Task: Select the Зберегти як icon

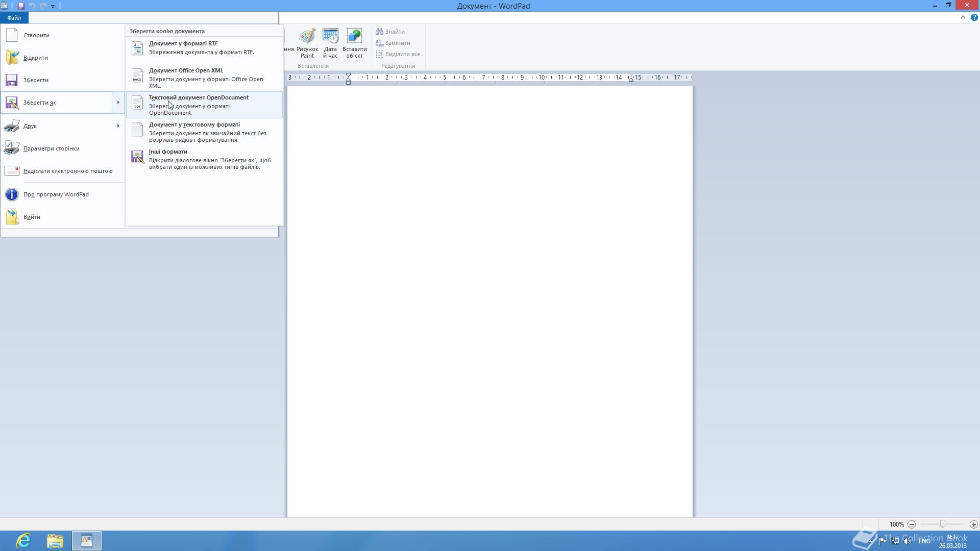Action: coord(12,103)
